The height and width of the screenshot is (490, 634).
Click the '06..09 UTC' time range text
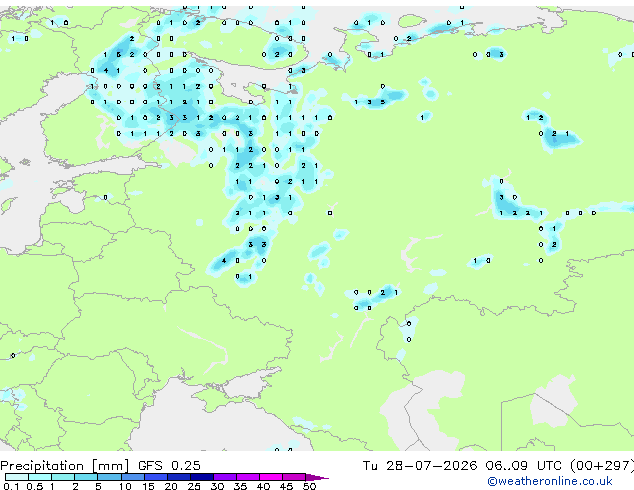[x=523, y=466]
